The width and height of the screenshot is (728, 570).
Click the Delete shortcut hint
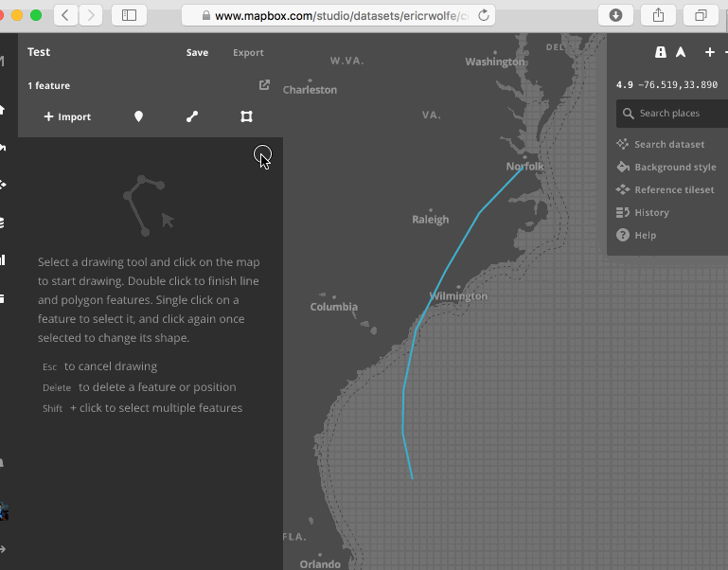tap(57, 387)
